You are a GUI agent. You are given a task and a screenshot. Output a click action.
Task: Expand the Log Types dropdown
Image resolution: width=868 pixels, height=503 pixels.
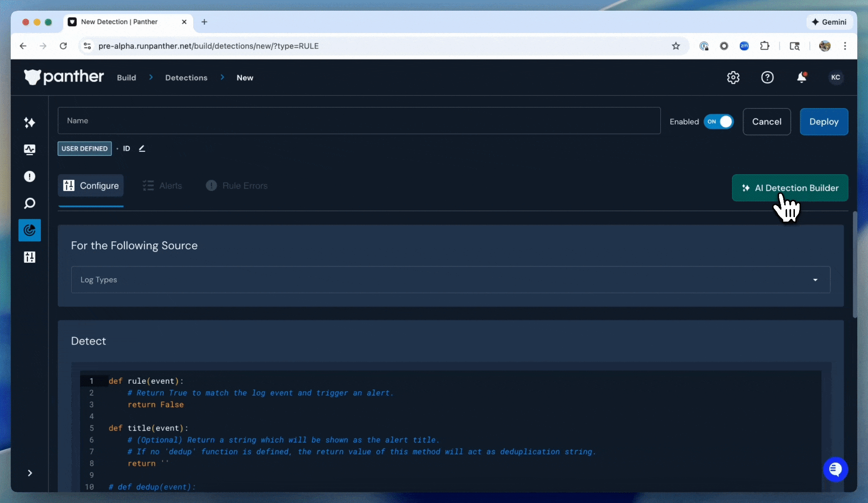450,279
